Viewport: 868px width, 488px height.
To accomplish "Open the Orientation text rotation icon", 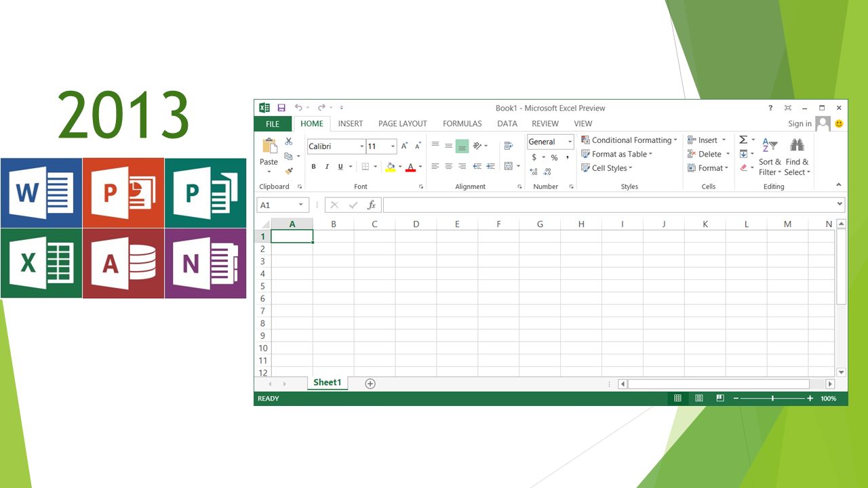I will [477, 146].
